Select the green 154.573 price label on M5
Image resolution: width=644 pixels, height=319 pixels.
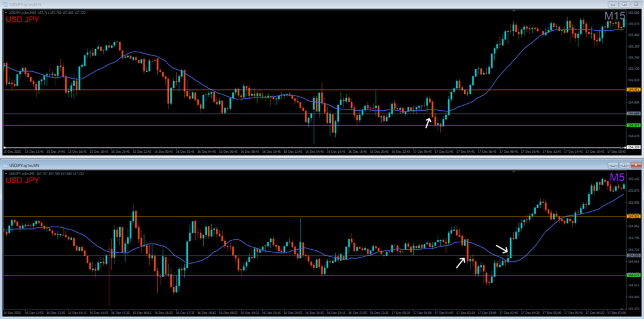coord(634,275)
